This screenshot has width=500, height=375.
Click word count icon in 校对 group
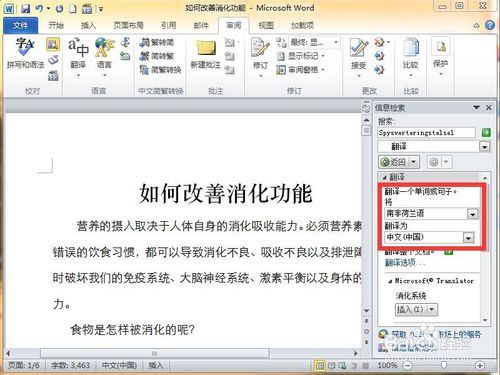tap(53, 76)
